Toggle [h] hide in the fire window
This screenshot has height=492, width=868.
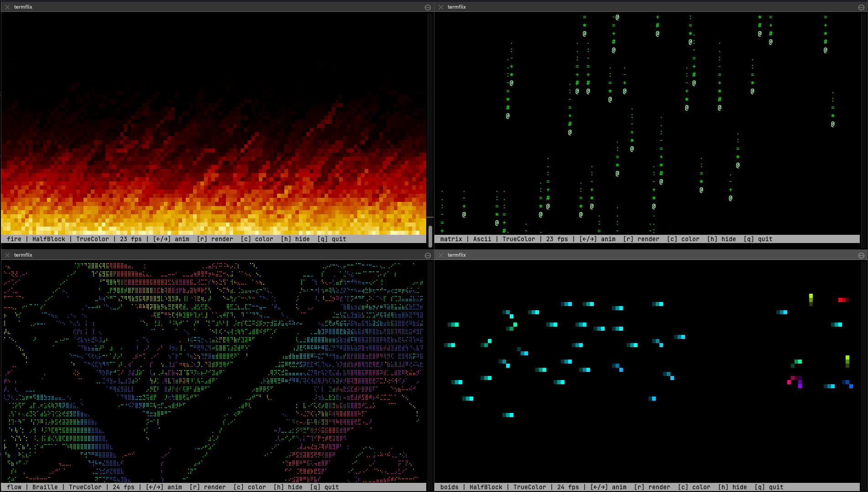tap(293, 239)
